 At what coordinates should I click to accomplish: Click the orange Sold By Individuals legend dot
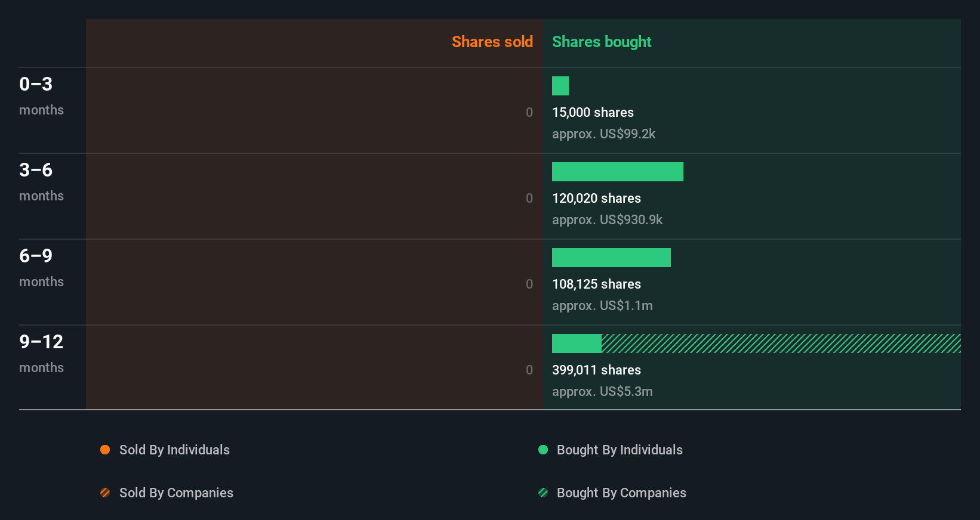[x=105, y=450]
